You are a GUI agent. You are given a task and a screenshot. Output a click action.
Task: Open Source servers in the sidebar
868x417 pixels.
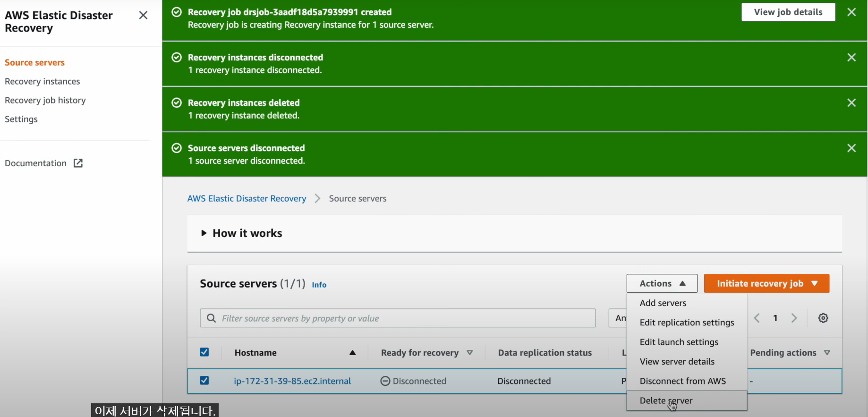[34, 63]
